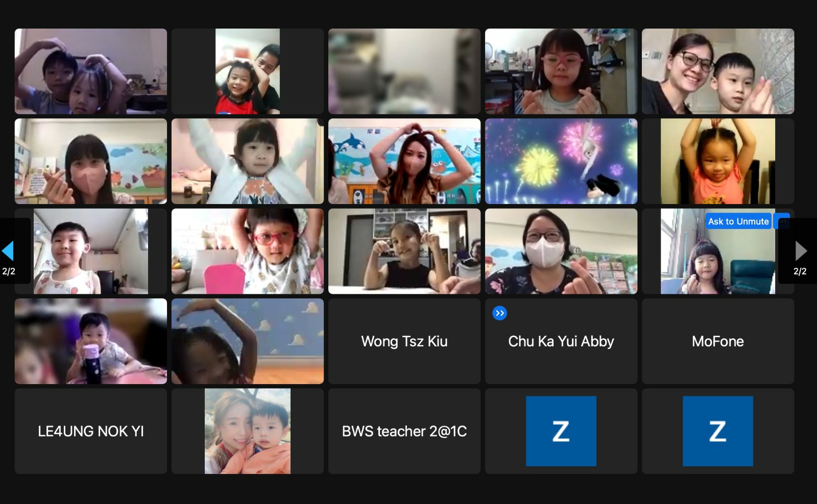The height and width of the screenshot is (504, 817).
Task: Select the first blue Z avatar tile
Action: pyautogui.click(x=561, y=431)
